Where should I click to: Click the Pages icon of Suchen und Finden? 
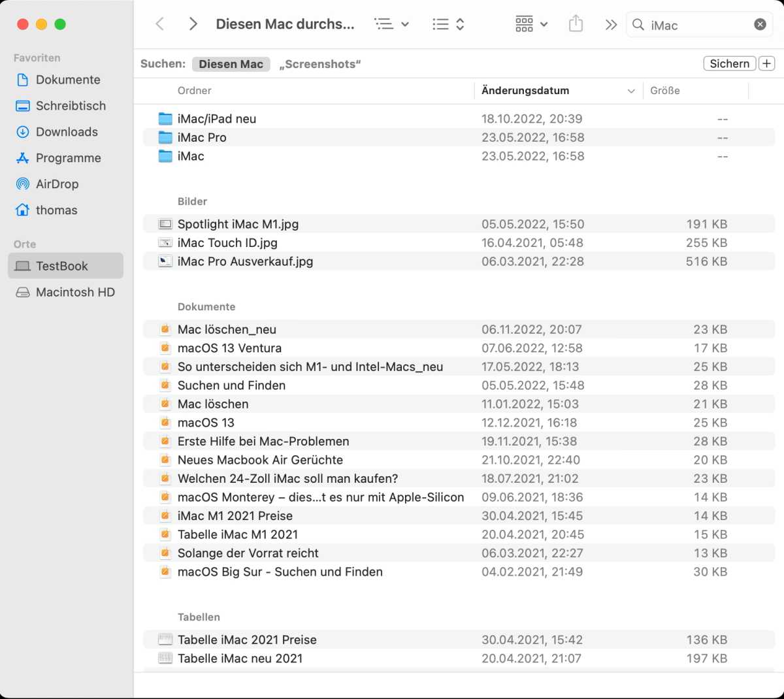(x=165, y=385)
